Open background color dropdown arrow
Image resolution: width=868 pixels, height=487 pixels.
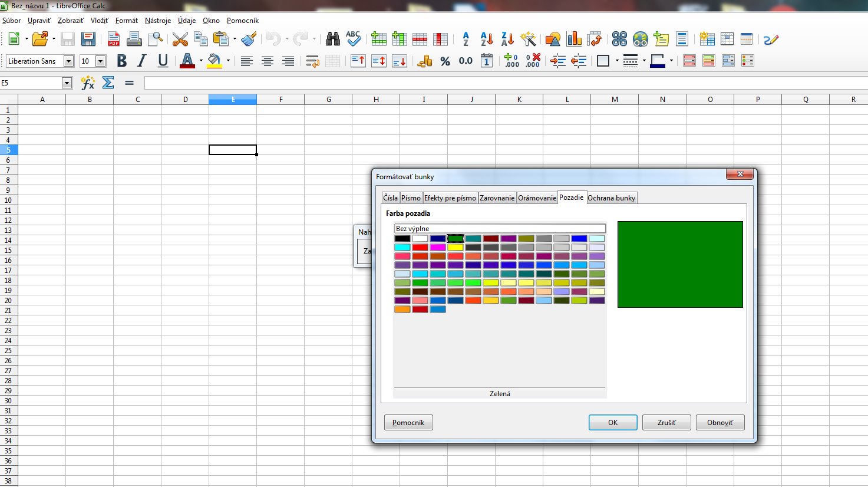(x=228, y=61)
